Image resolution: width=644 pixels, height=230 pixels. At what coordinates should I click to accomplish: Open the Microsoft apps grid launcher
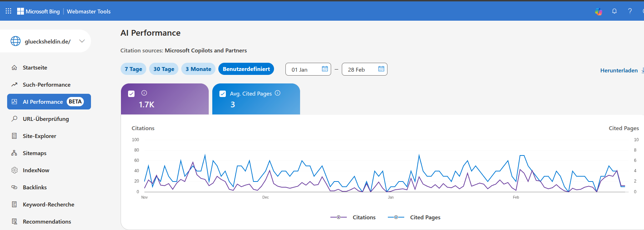pos(9,11)
